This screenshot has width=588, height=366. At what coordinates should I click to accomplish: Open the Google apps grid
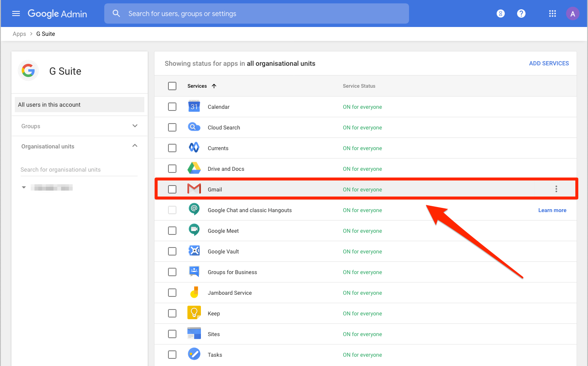[552, 13]
